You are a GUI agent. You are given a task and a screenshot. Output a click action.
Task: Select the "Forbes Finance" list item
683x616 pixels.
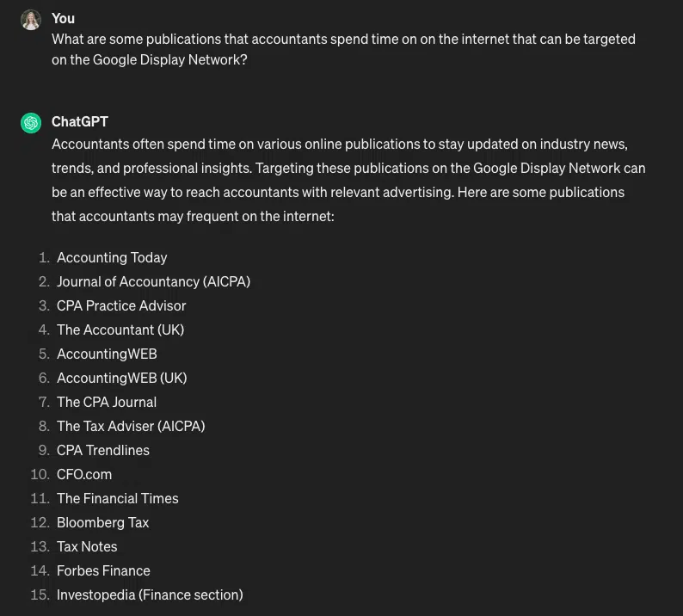coord(103,570)
